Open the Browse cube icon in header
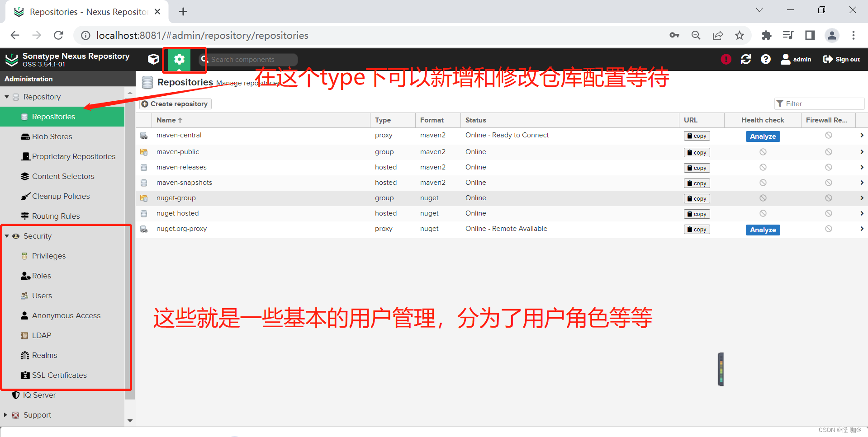This screenshot has width=868, height=437. 154,59
